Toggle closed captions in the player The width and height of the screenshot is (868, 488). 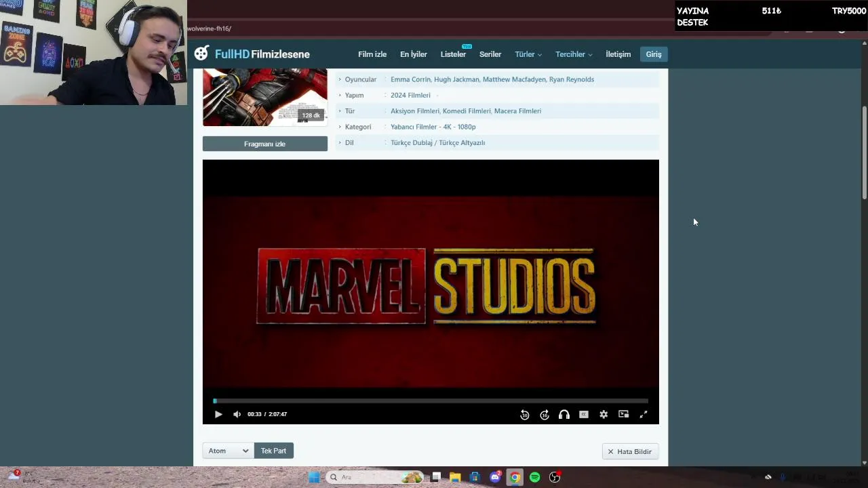pos(584,414)
